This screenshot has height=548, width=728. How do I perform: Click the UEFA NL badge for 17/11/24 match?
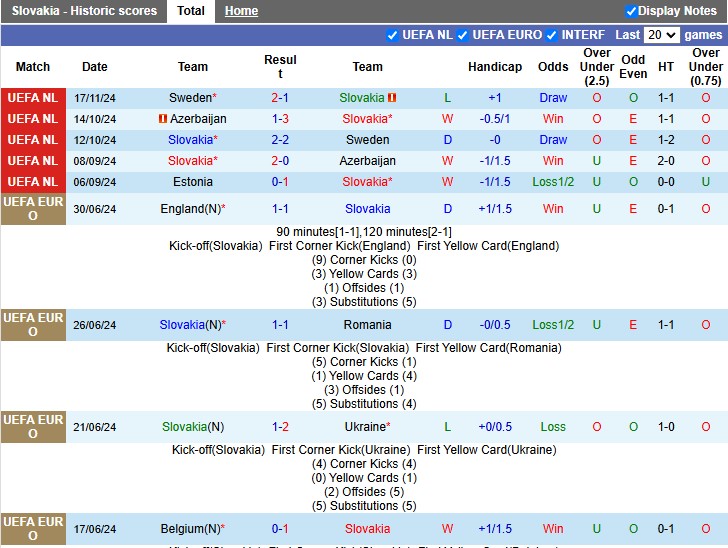32,98
